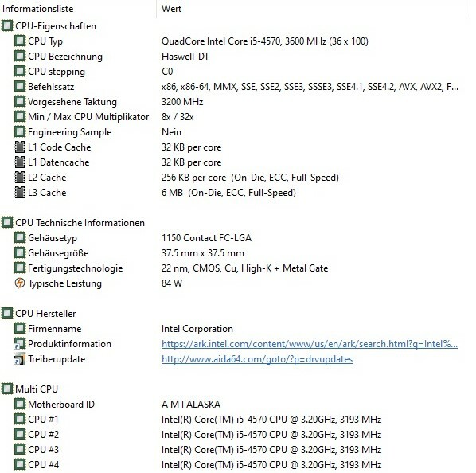Viewport: 476px width, 473px height.
Task: Select the stepping value C0
Action: (167, 72)
